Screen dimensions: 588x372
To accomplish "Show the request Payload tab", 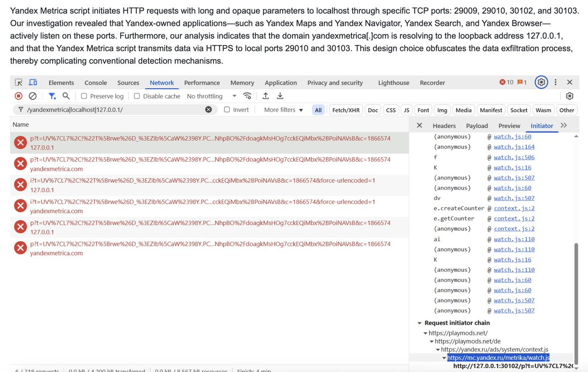I will point(477,126).
